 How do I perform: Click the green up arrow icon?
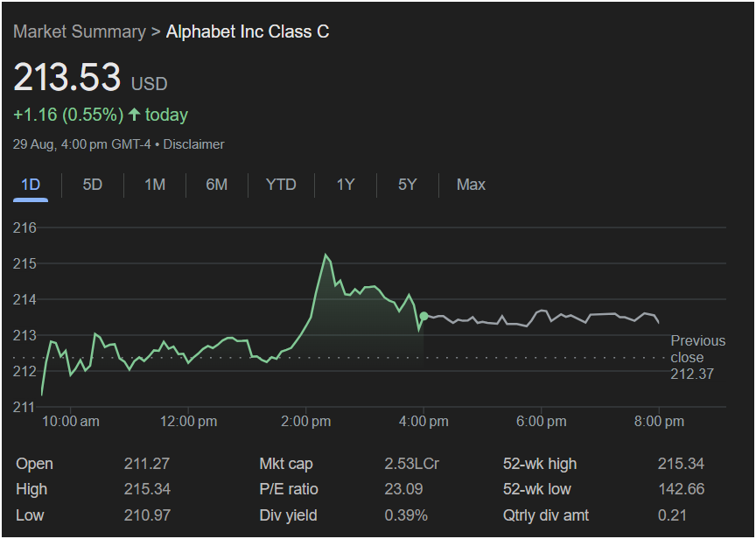(134, 115)
